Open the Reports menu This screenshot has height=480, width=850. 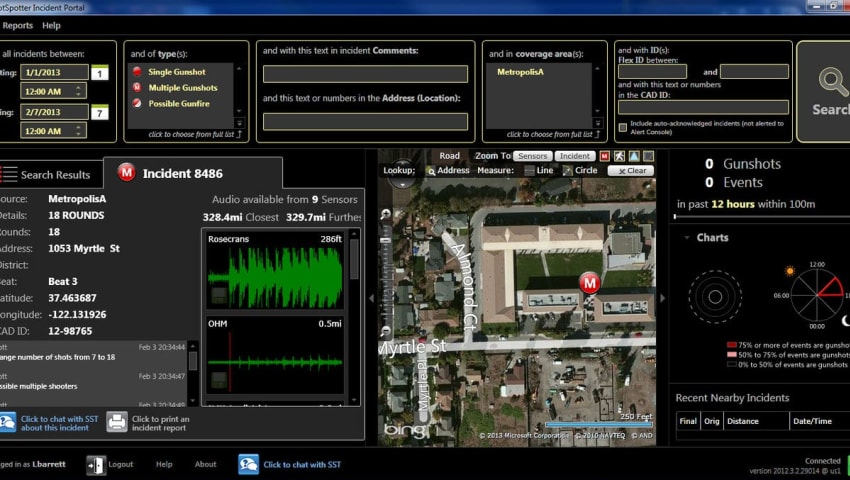pyautogui.click(x=17, y=25)
